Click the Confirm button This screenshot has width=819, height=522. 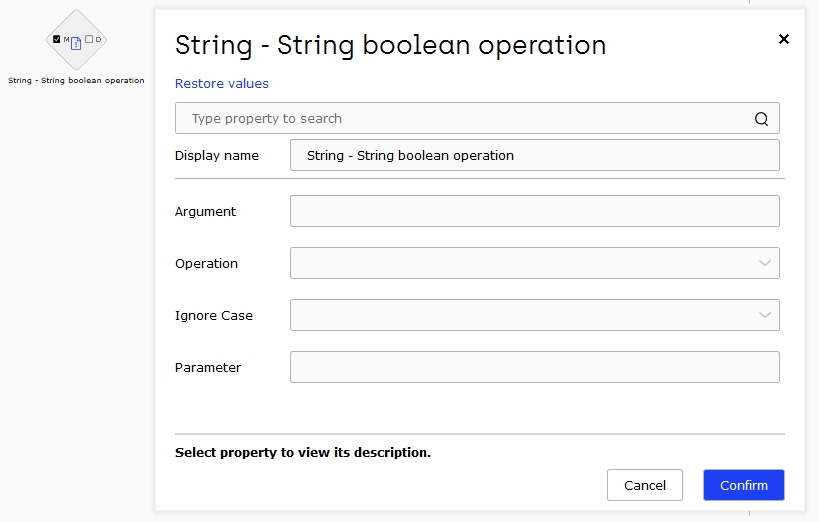(x=744, y=485)
